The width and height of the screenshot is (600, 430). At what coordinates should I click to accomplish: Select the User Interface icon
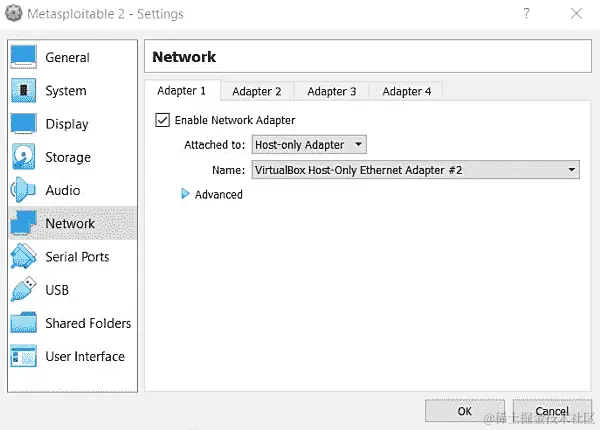23,356
